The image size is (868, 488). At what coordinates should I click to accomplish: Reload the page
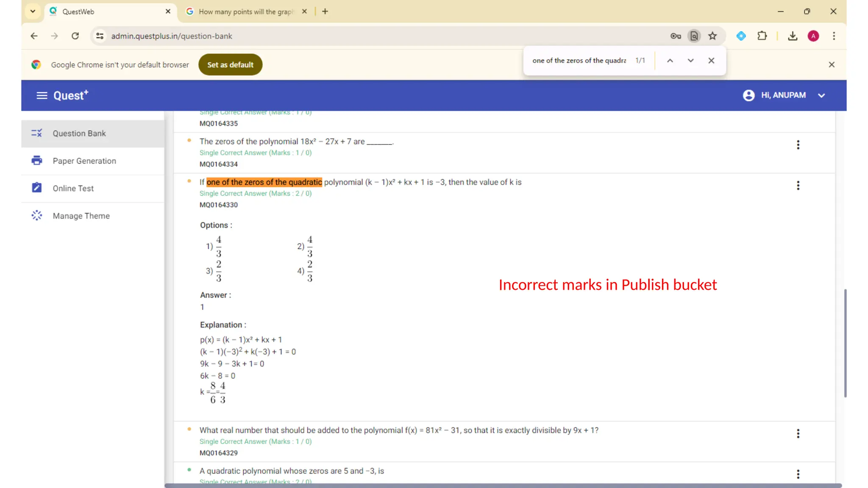click(75, 36)
